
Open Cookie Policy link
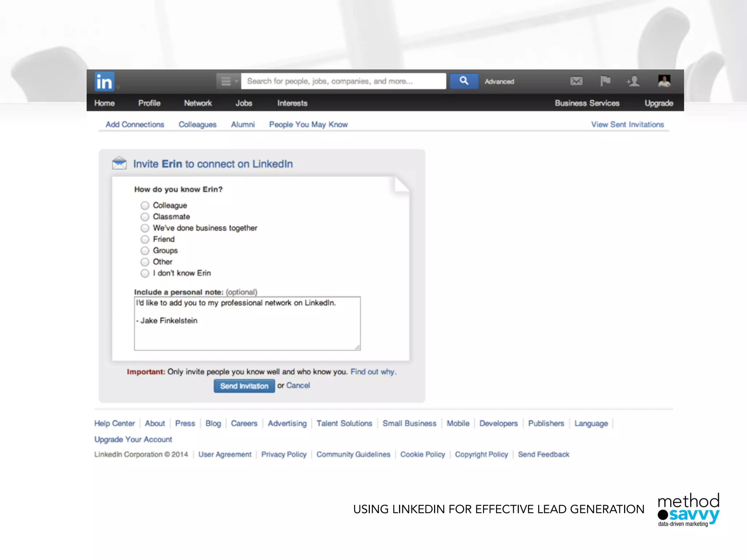(x=423, y=455)
